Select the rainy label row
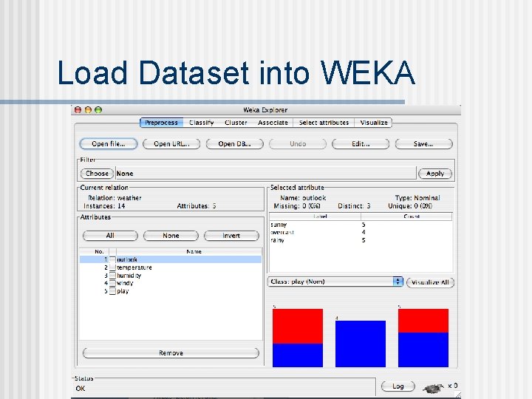Screen dimensions: 532x399 pyautogui.click(x=361, y=240)
